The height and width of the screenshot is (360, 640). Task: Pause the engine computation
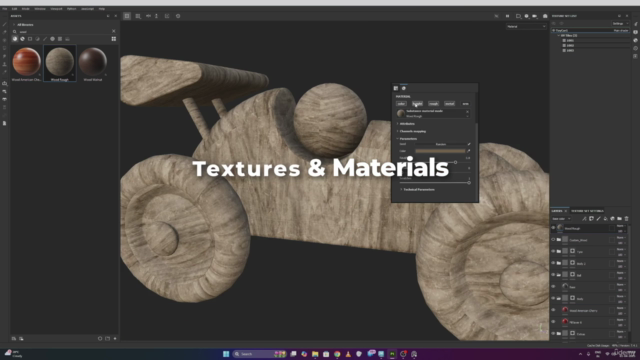click(x=507, y=16)
